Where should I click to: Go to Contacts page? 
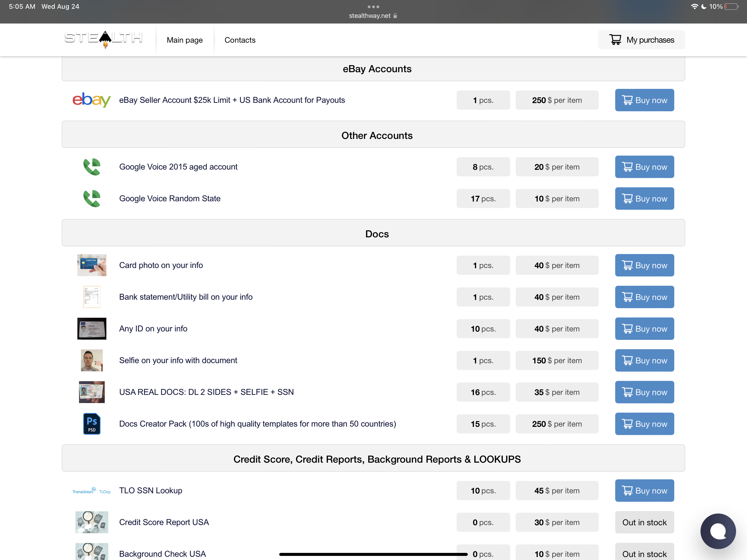[240, 40]
